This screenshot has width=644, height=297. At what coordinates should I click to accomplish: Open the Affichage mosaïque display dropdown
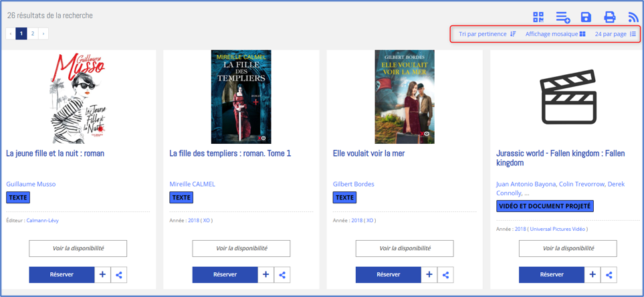point(555,34)
